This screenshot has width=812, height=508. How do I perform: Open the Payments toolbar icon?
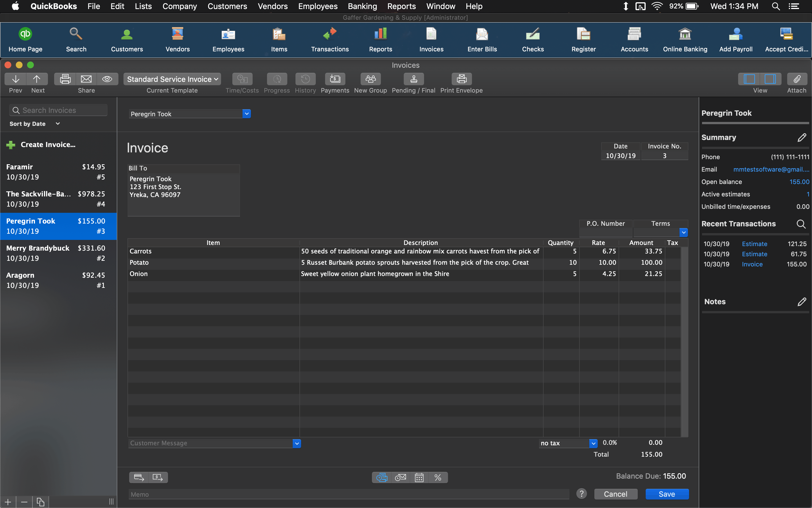[335, 79]
